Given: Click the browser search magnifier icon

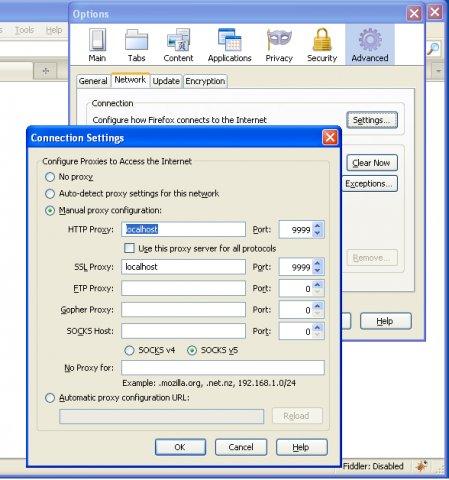Looking at the screenshot, I should (x=433, y=49).
